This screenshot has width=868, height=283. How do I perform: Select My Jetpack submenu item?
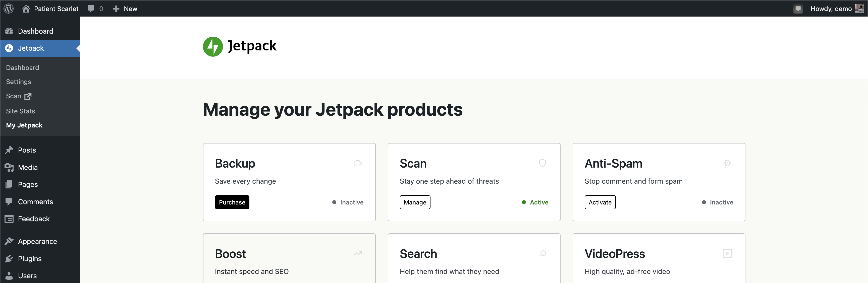click(24, 125)
